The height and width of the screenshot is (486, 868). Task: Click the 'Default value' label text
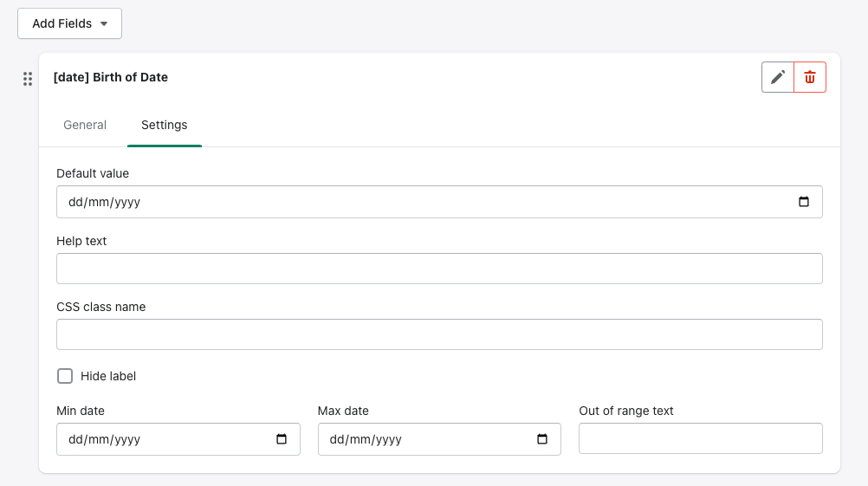(93, 173)
